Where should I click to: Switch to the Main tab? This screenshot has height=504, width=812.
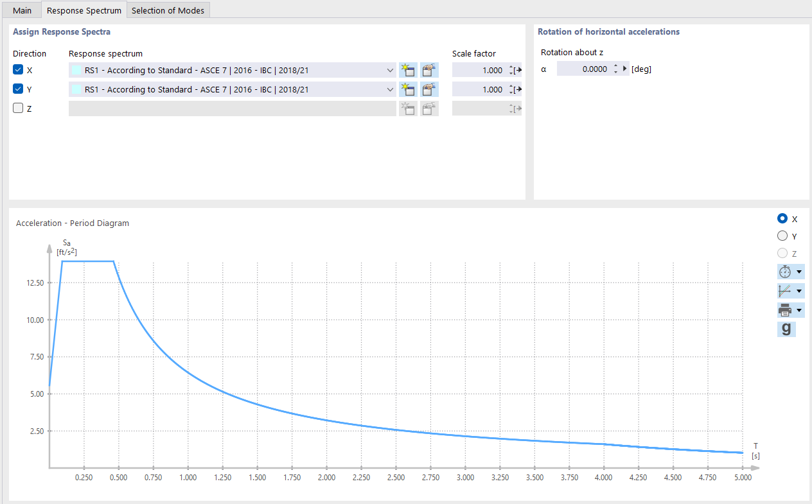[x=21, y=10]
